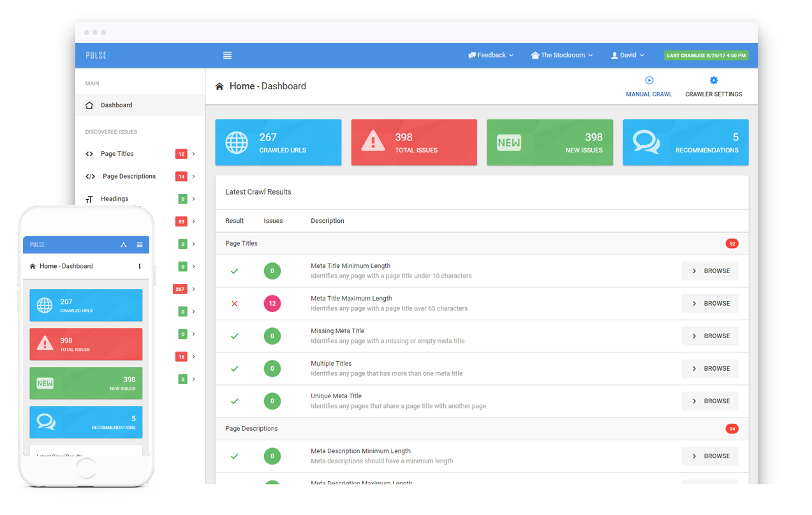Viewport: 812px width, 515px height.
Task: Click green 0 circle for Missing Meta Title
Action: pos(272,336)
